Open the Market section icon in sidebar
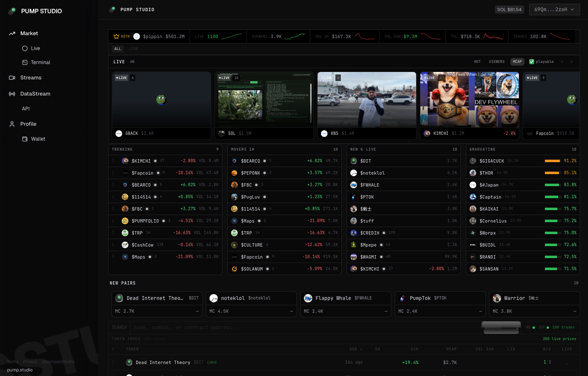This screenshot has height=376, width=588. coord(12,34)
